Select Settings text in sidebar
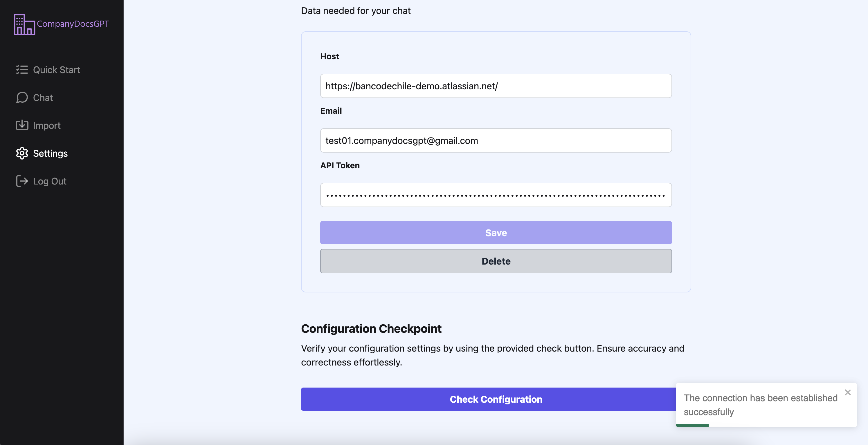868x445 pixels. [x=50, y=153]
